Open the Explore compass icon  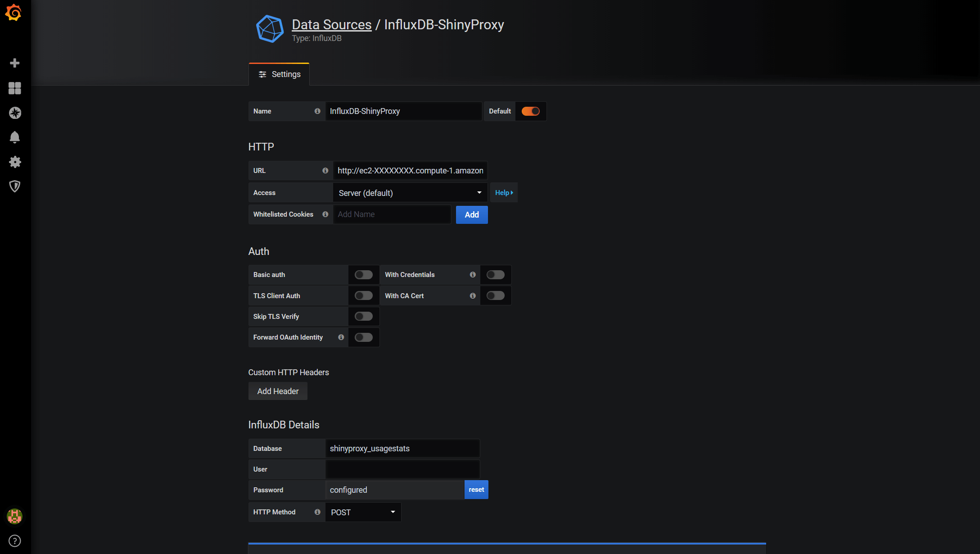pos(15,113)
